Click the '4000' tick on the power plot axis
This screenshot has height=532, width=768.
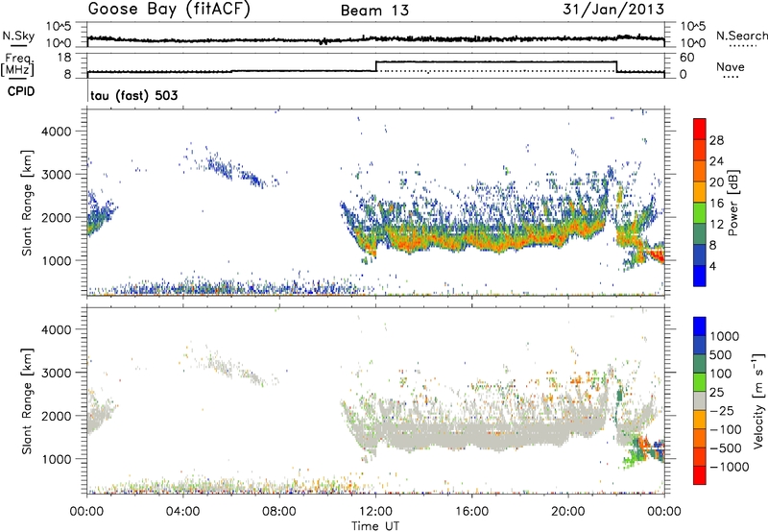pos(56,132)
